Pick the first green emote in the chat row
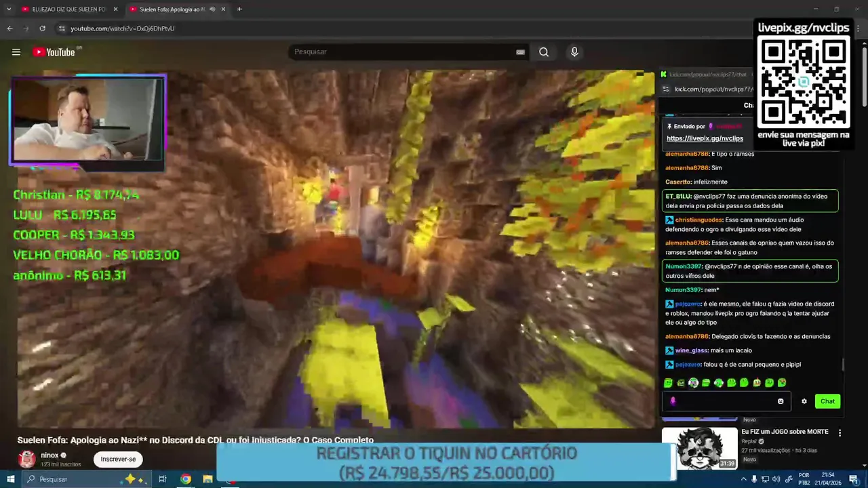 pyautogui.click(x=669, y=383)
